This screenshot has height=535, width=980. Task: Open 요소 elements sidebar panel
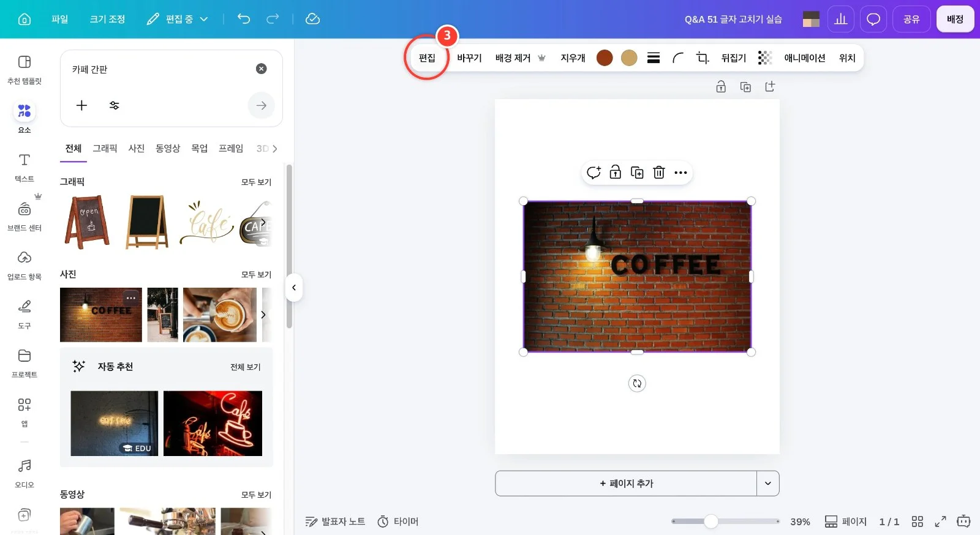24,118
